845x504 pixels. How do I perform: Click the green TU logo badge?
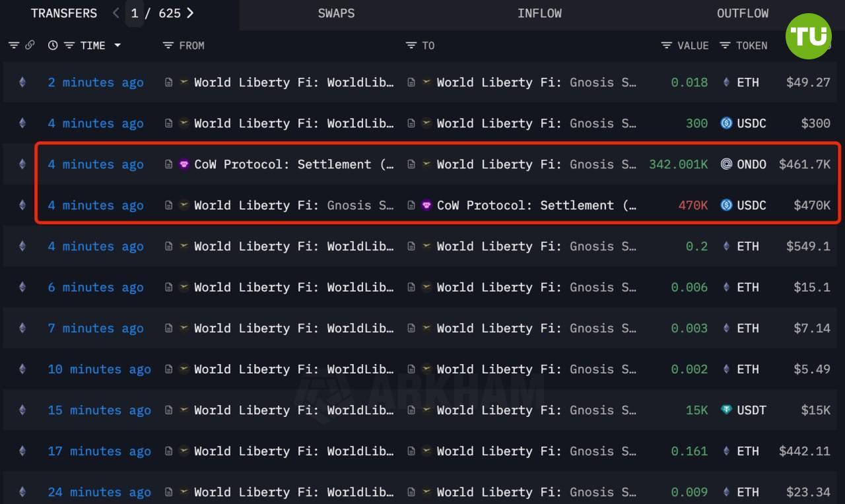click(x=809, y=36)
